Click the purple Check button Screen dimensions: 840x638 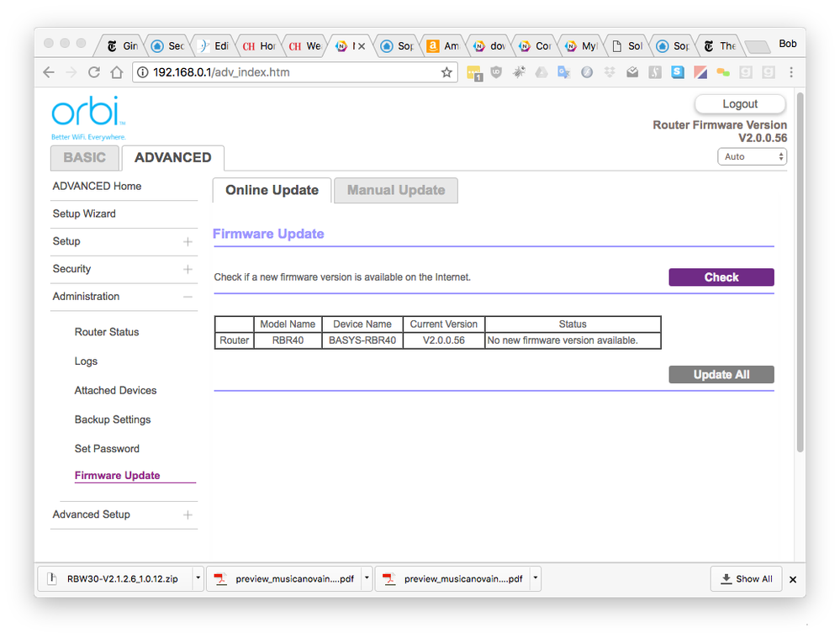click(721, 277)
